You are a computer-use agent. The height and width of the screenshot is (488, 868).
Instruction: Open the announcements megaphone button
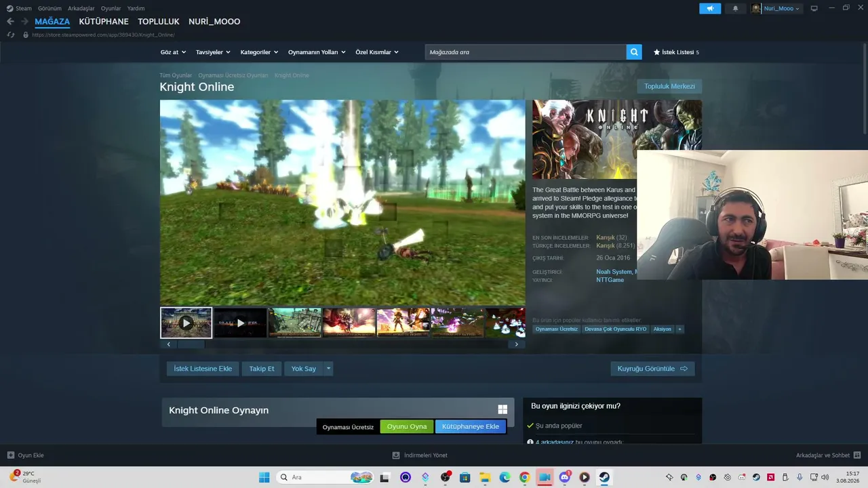[x=710, y=9]
